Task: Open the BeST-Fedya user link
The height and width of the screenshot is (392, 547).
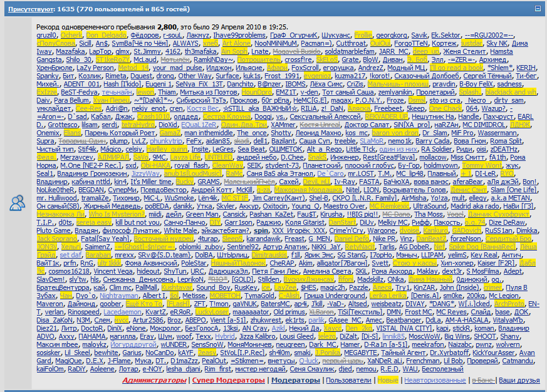Action: coord(79,92)
